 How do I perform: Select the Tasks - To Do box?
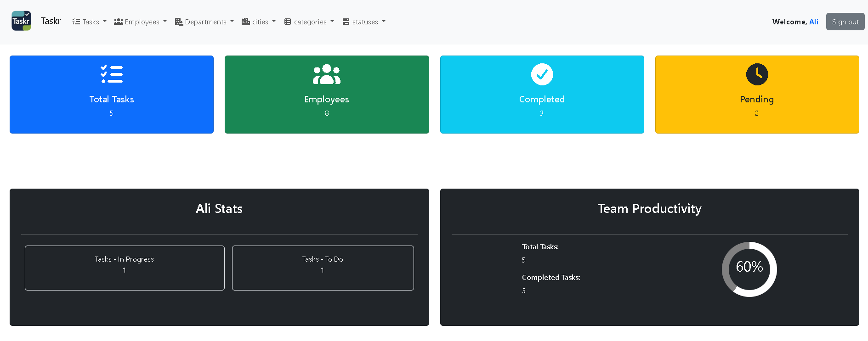(323, 268)
